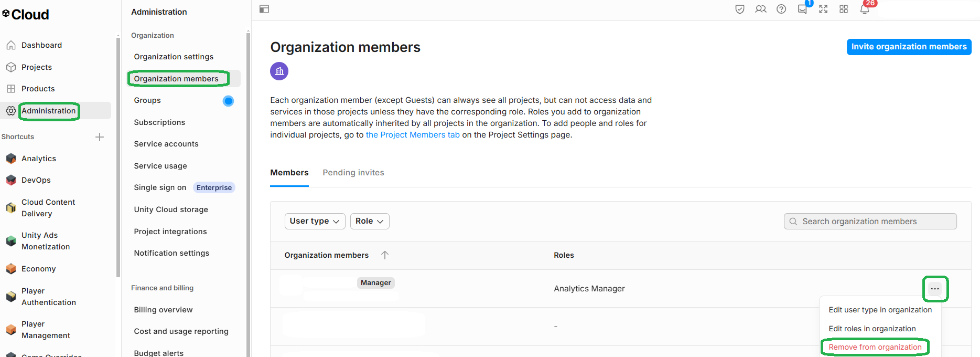Image resolution: width=980 pixels, height=357 pixels.
Task: Open Project integrations
Action: pyautogui.click(x=170, y=232)
